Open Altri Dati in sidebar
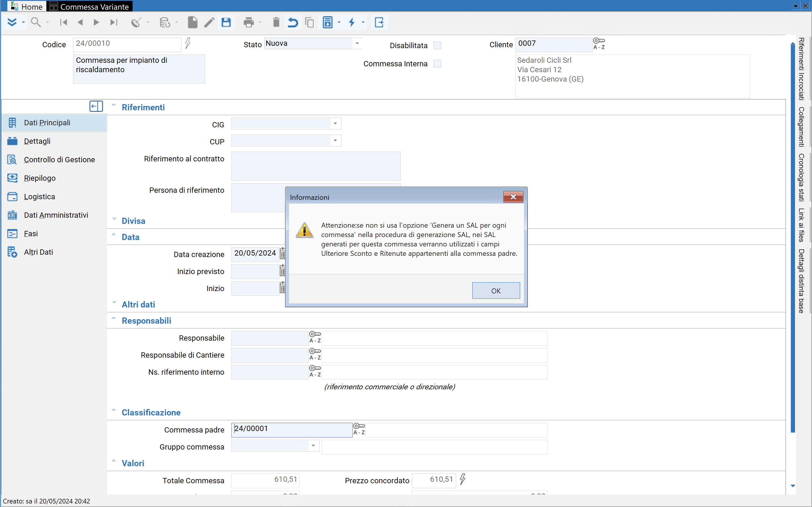 (x=54, y=252)
